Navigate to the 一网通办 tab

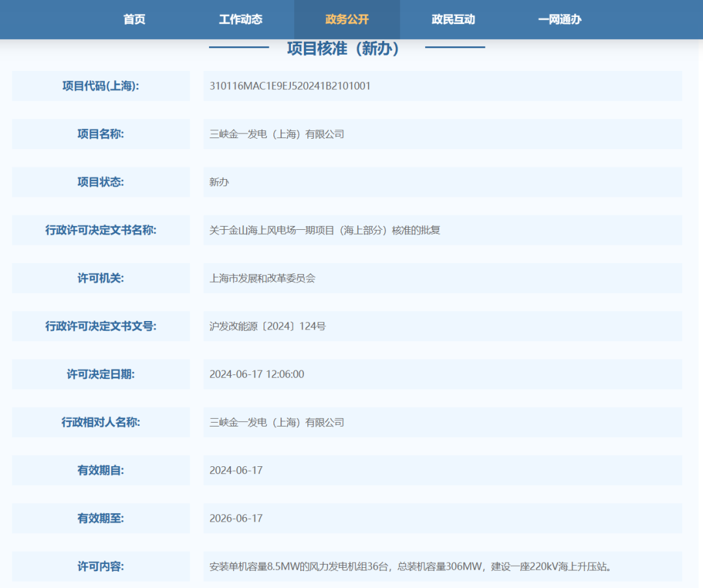(559, 20)
